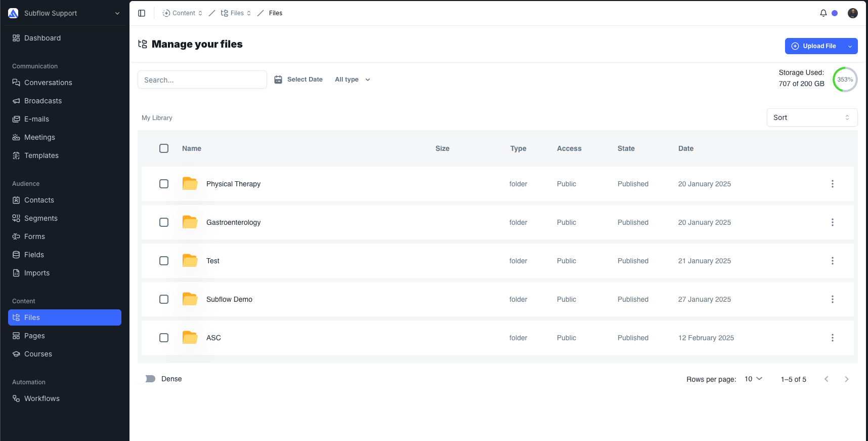Open the Content breadcrumb dropdown

point(183,13)
